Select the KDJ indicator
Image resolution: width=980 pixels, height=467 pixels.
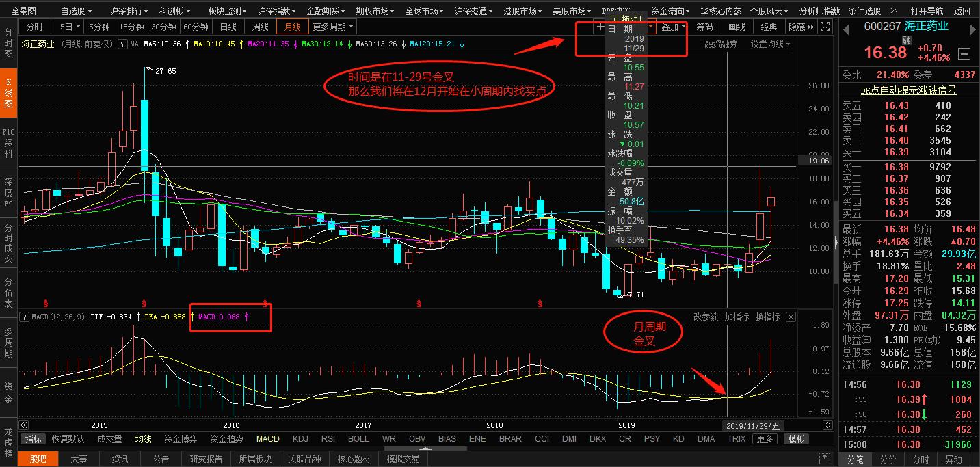[300, 439]
